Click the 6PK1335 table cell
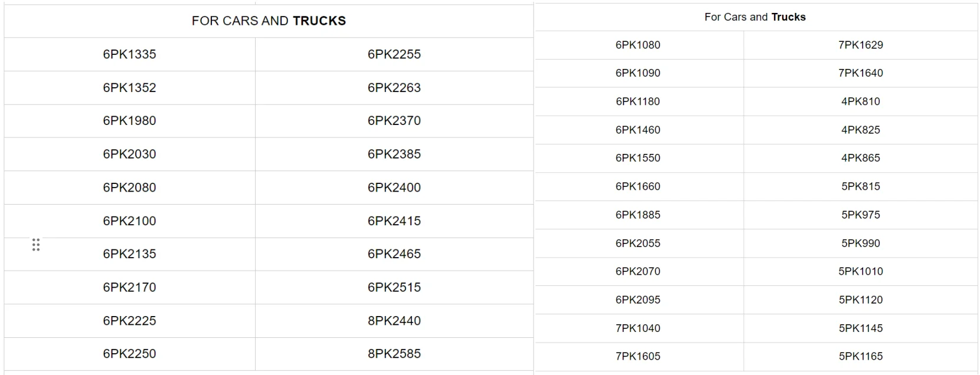Viewport: 980px width, 375px height. click(130, 54)
